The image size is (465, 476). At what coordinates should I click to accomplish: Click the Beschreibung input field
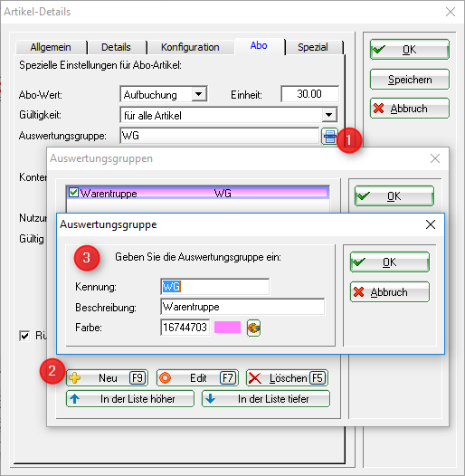[242, 307]
